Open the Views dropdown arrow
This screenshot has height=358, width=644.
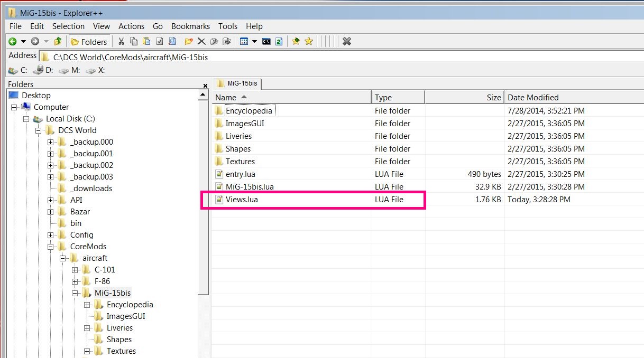point(254,41)
